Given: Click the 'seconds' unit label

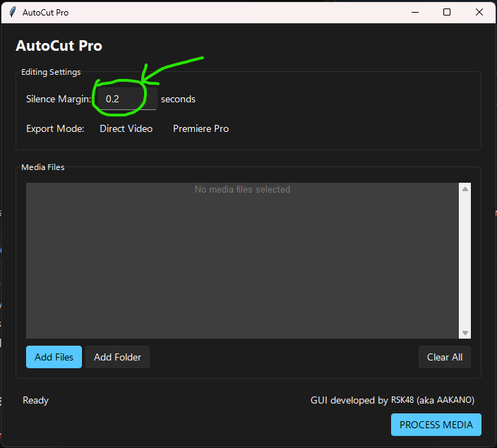Looking at the screenshot, I should (x=178, y=99).
